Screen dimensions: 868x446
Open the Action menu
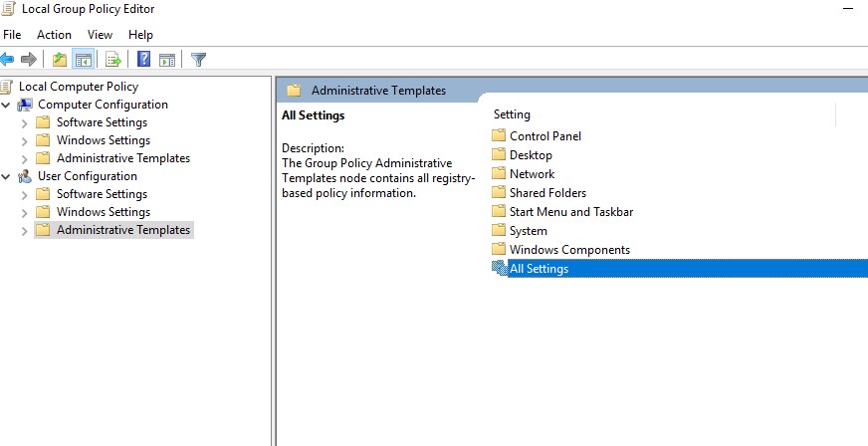click(x=54, y=34)
